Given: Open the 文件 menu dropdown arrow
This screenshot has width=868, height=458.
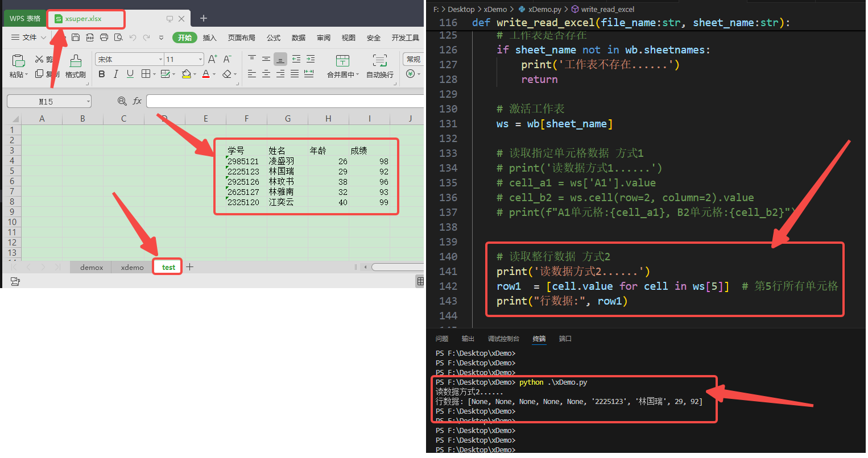Looking at the screenshot, I should click(x=44, y=38).
